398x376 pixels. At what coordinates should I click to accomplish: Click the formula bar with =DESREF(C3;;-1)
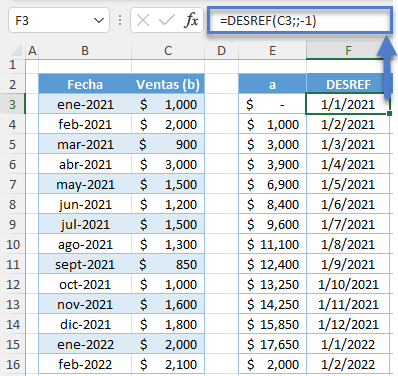(x=299, y=21)
